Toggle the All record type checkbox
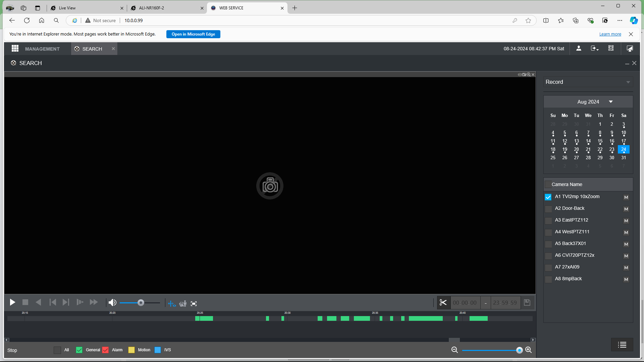The height and width of the screenshot is (362, 644). tap(57, 350)
